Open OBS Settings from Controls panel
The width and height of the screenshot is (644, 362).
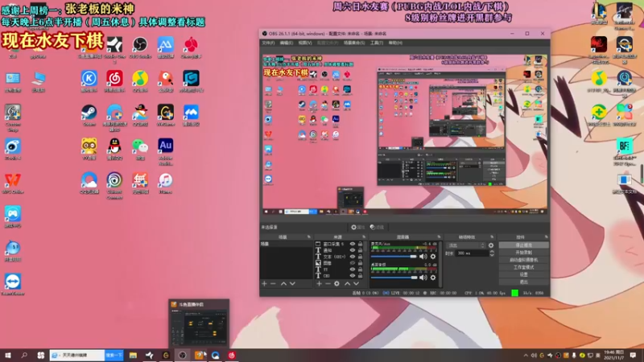pos(524,274)
